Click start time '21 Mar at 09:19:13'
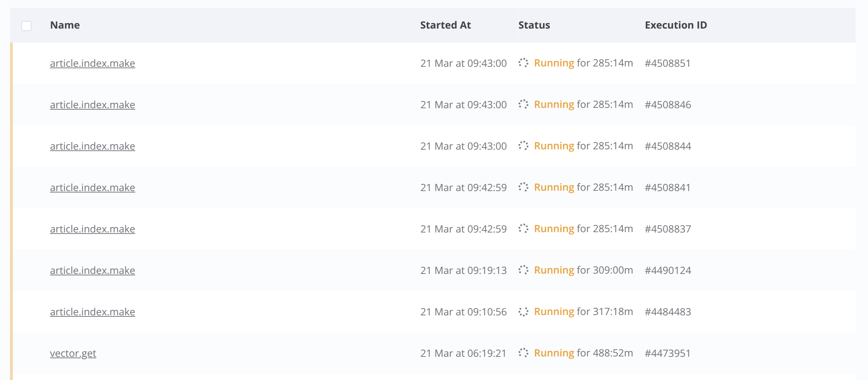868x380 pixels. (463, 270)
